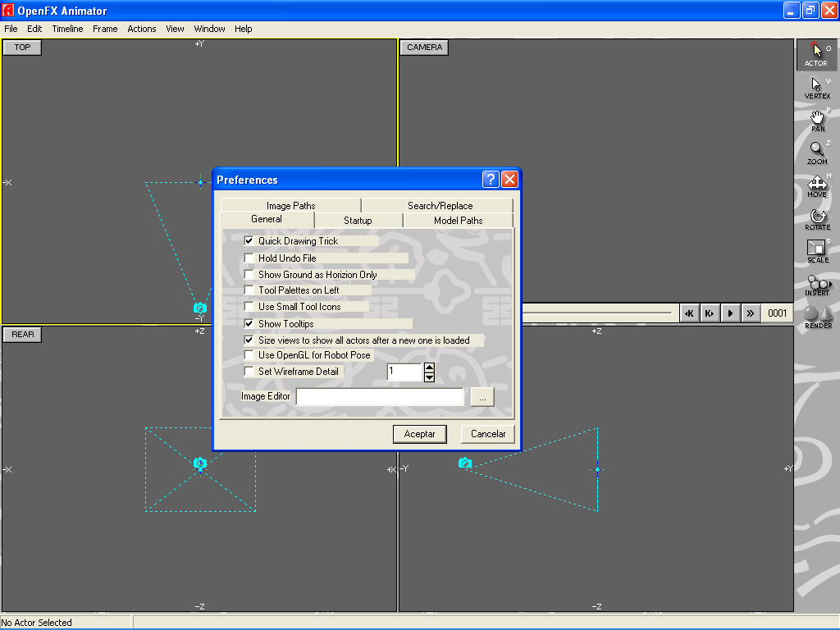Activate the Pan tool

[816, 119]
